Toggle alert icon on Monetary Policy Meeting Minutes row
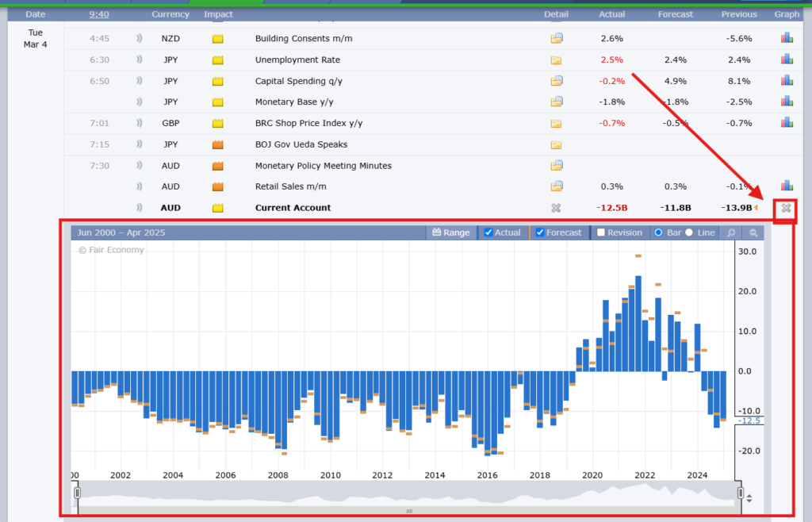 tap(139, 165)
